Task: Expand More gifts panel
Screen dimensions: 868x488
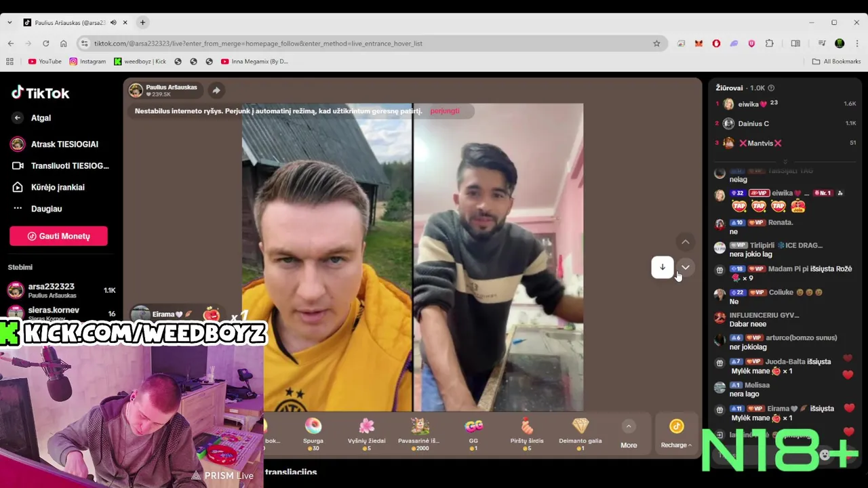Action: click(629, 435)
